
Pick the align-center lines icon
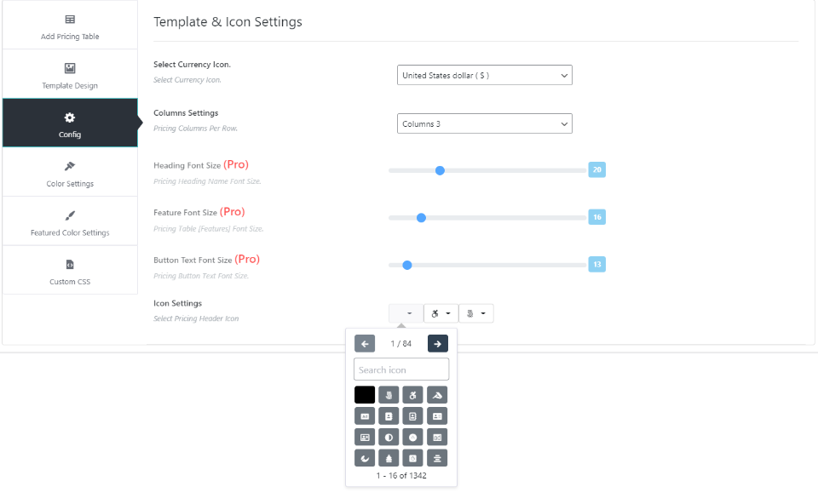437,458
